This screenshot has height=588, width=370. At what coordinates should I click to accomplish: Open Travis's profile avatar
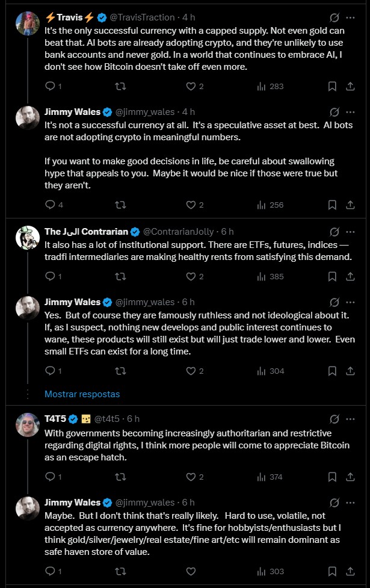(28, 23)
